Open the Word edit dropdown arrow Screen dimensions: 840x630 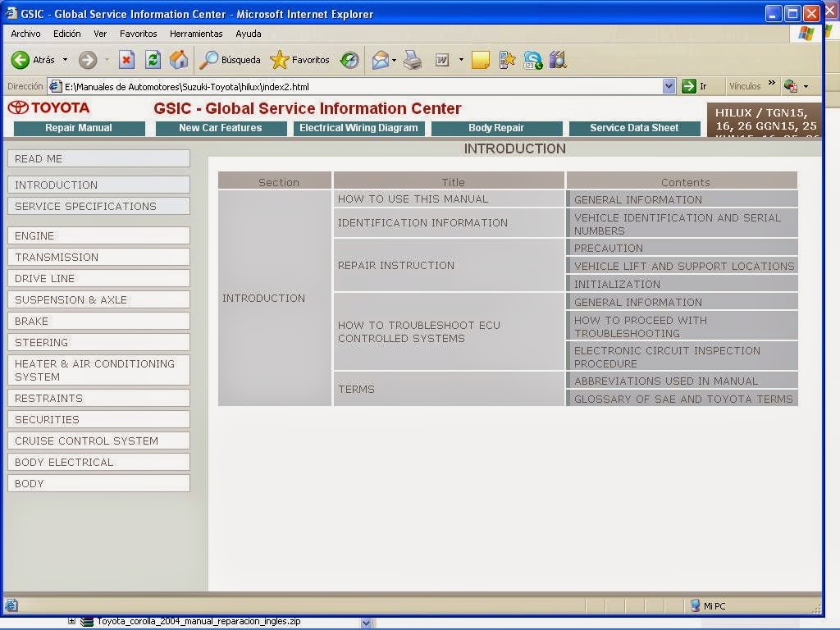pyautogui.click(x=461, y=59)
